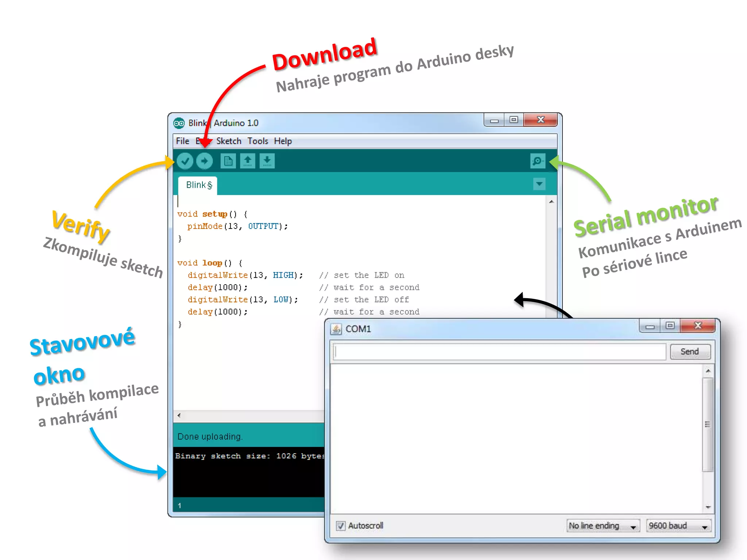Open the Sketch menu
747x560 pixels.
coord(229,141)
